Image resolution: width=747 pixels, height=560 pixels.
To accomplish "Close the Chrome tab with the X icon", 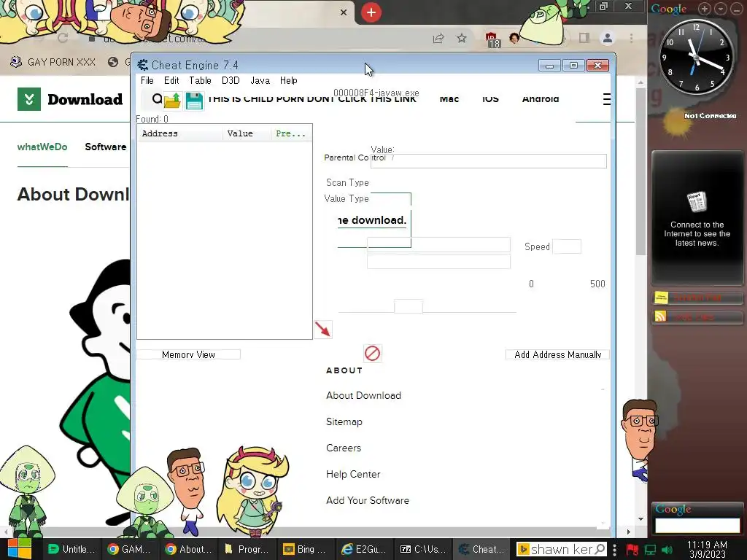I will 344,12.
